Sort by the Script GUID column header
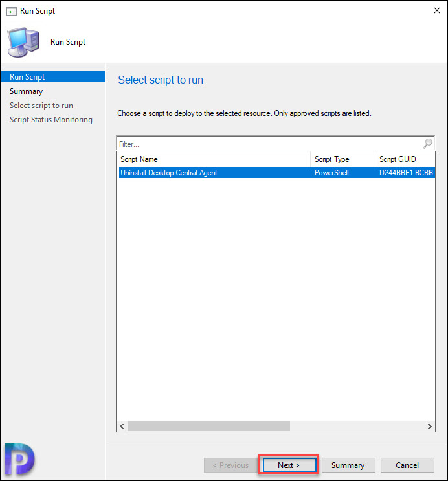 (405, 159)
